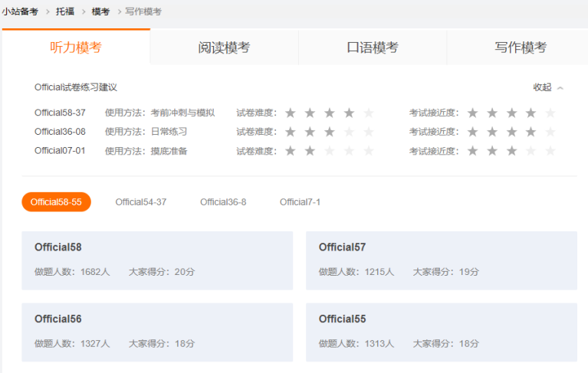Viewport: 588px width, 373px height.
Task: Click third difficulty star for Official36-08
Action: pos(329,132)
